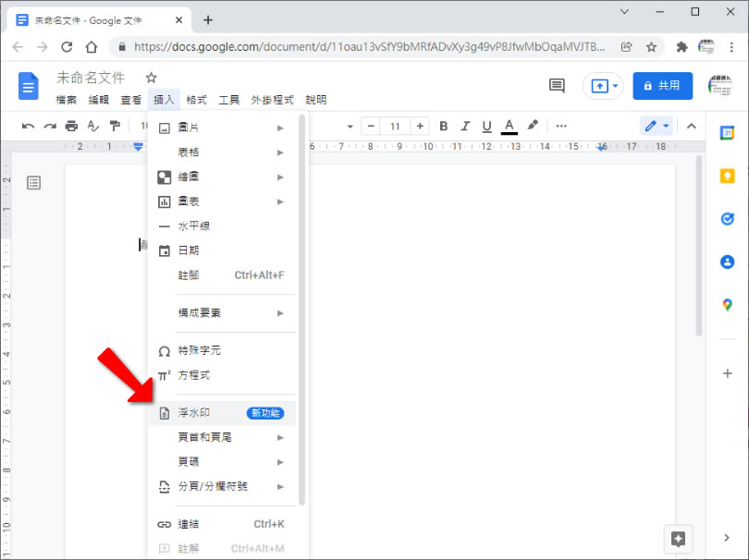The height and width of the screenshot is (560, 749).
Task: Click the blue 共用 share button
Action: [662, 86]
